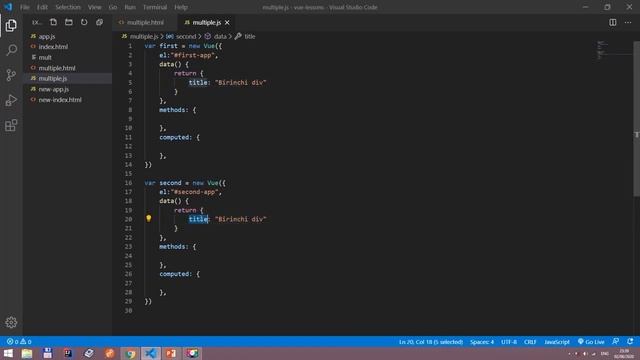Click the editor vertical scrollbar
This screenshot has height=360, width=640.
click(x=636, y=118)
